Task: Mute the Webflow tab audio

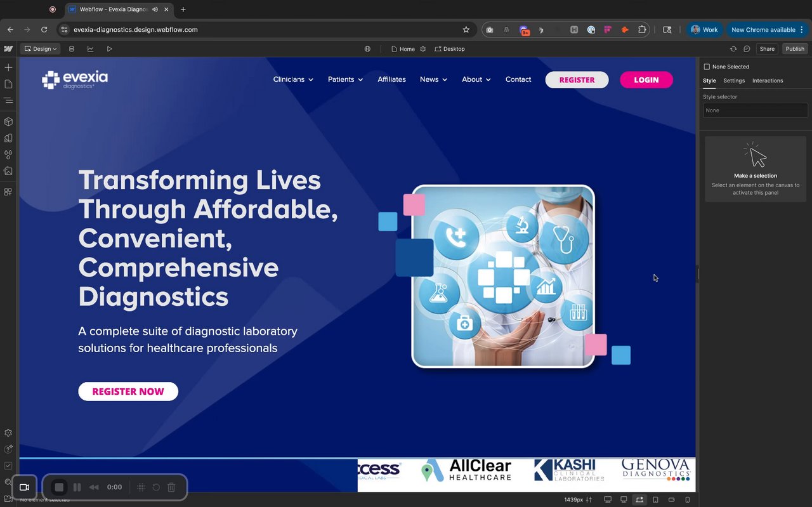Action: click(155, 10)
